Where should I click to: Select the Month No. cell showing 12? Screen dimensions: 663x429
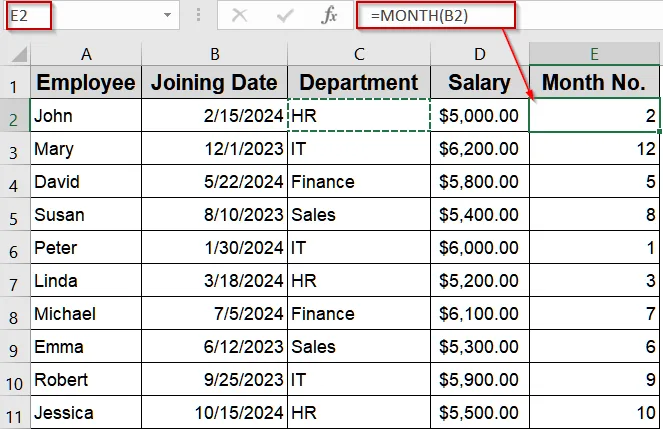[x=594, y=148]
